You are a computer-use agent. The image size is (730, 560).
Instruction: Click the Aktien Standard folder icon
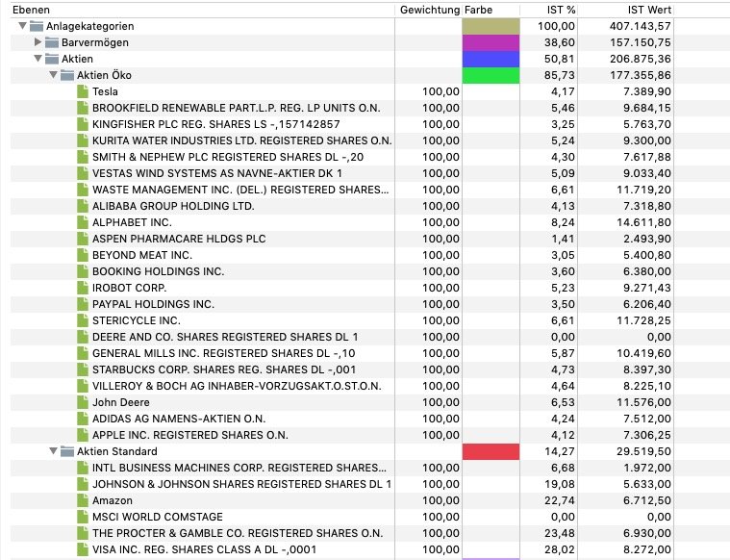coord(67,451)
